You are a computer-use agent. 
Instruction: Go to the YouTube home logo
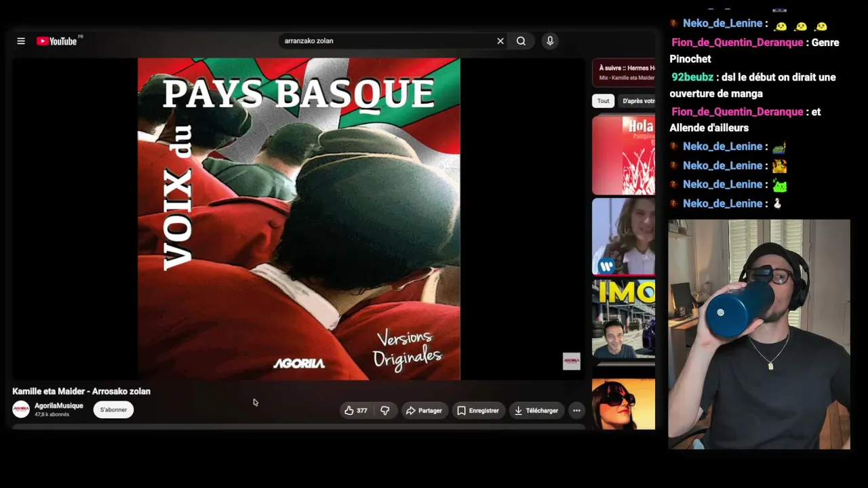point(57,41)
